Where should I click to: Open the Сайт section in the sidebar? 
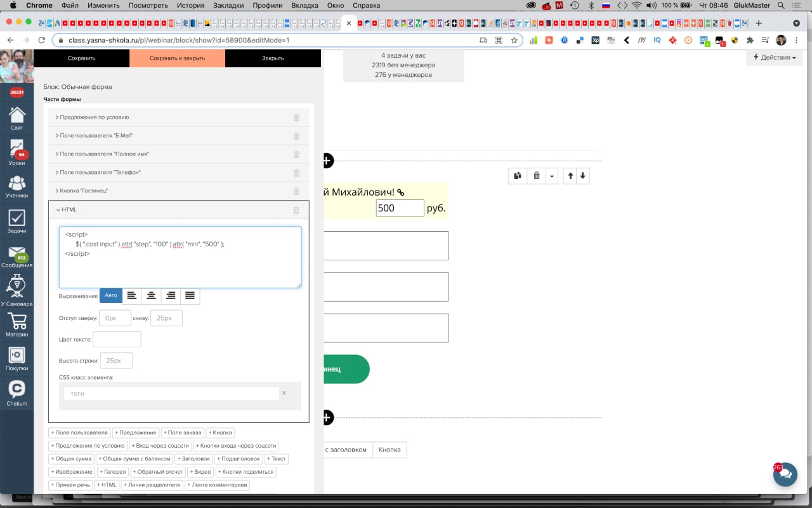click(x=16, y=118)
